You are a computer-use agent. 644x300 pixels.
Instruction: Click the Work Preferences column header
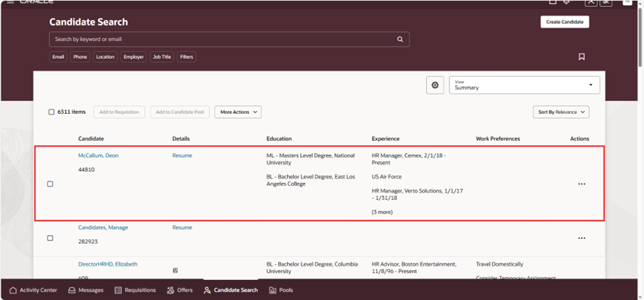498,139
